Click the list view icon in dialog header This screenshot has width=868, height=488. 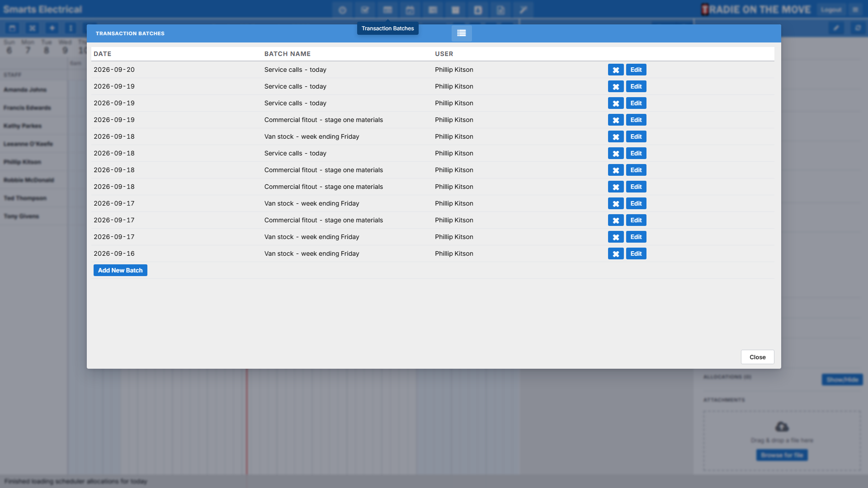462,33
